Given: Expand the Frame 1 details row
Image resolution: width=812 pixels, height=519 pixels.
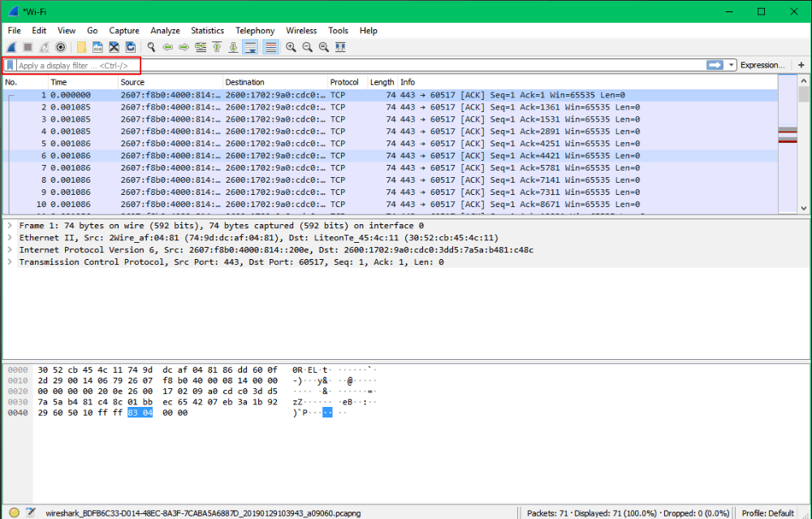Looking at the screenshot, I should (x=10, y=226).
